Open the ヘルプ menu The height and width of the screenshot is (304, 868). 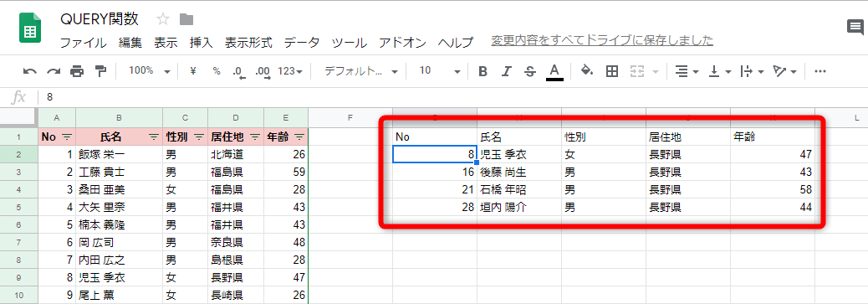(456, 43)
